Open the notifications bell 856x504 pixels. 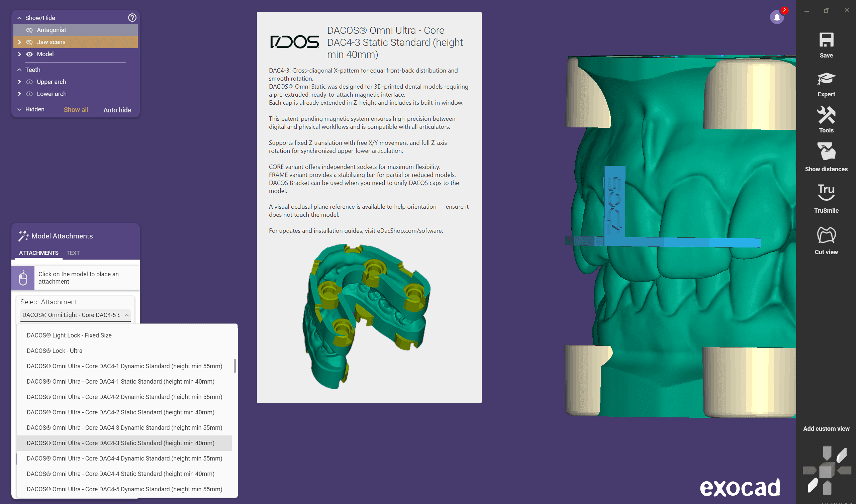tap(776, 17)
